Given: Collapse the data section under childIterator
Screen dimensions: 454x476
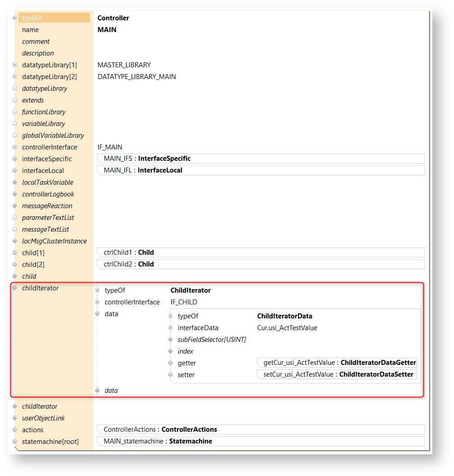Looking at the screenshot, I should point(97,314).
